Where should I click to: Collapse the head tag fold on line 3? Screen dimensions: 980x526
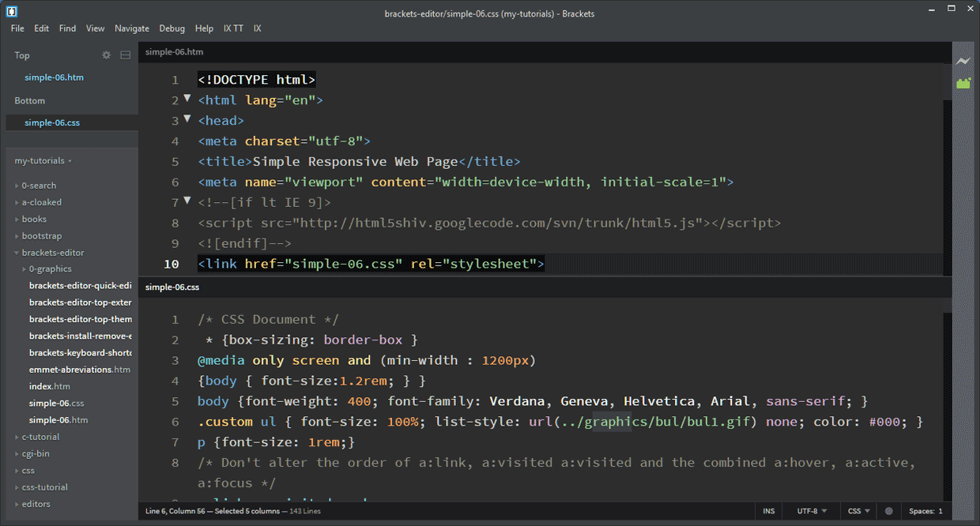pyautogui.click(x=187, y=118)
